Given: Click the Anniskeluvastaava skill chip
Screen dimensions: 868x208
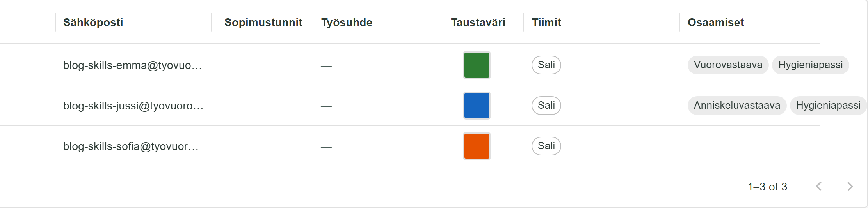Looking at the screenshot, I should (x=737, y=106).
